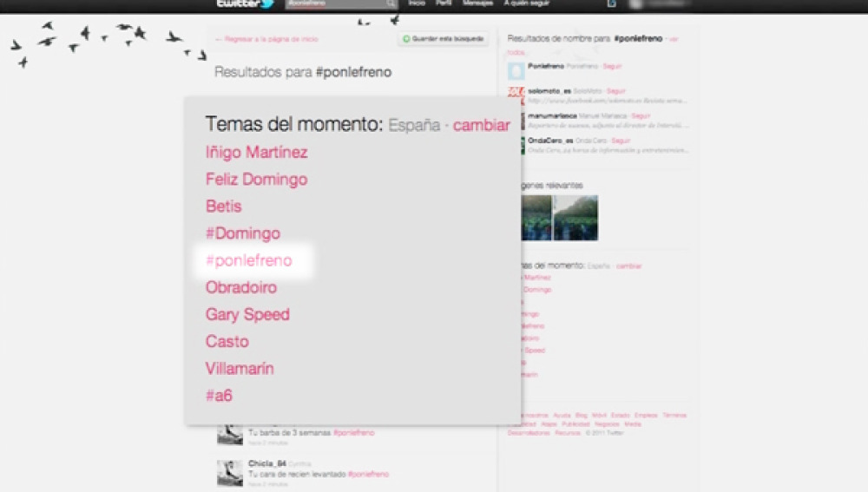The image size is (868, 492).
Task: Click the Ponlefreno profile avatar
Action: (x=516, y=71)
